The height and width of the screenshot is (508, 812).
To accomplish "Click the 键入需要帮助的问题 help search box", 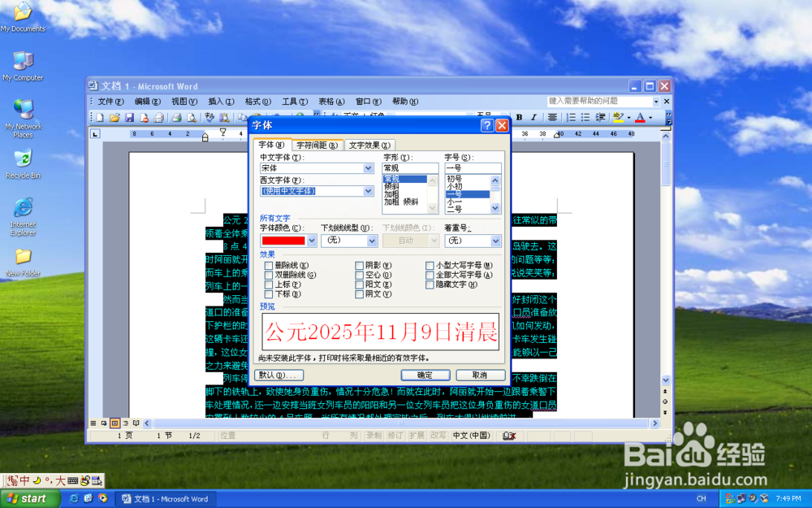I will (x=600, y=102).
